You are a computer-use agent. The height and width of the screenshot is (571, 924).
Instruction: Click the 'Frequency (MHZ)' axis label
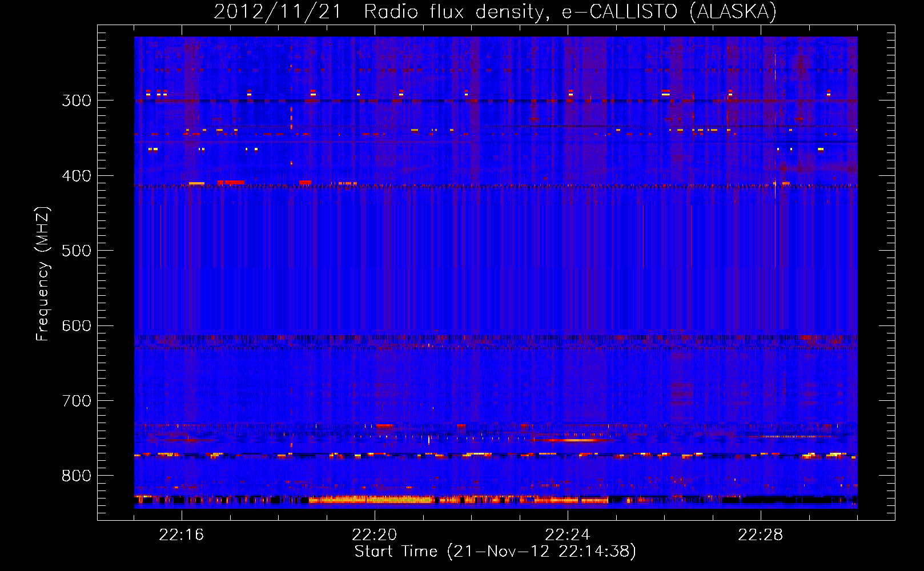click(x=43, y=274)
